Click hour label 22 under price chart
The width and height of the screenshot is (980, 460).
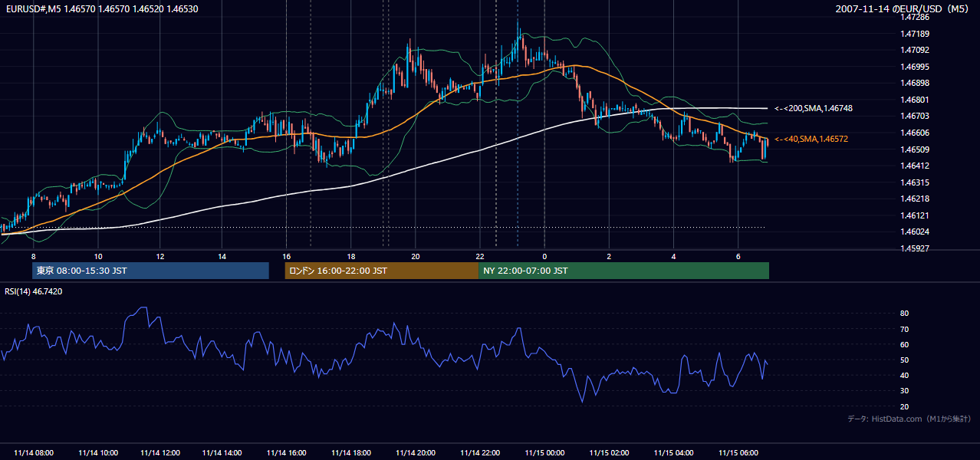pos(480,256)
